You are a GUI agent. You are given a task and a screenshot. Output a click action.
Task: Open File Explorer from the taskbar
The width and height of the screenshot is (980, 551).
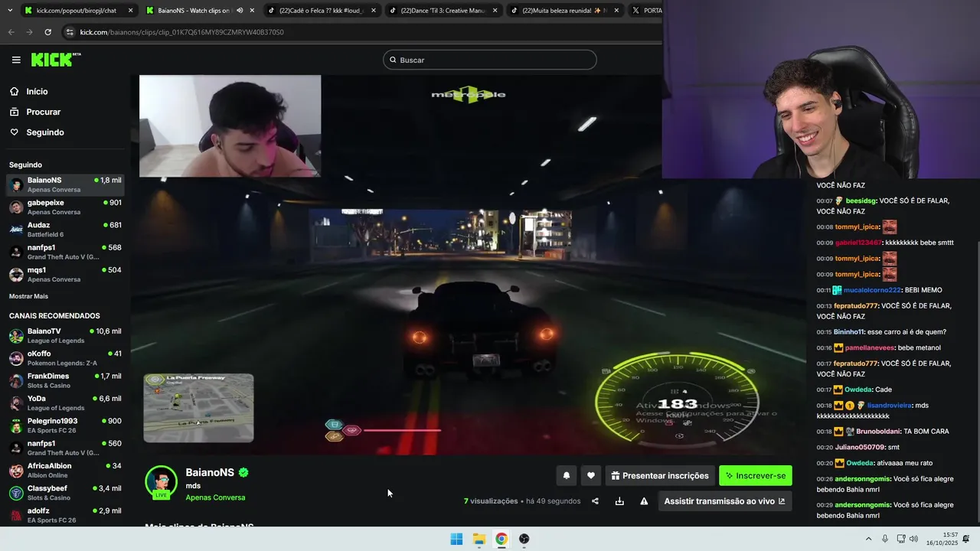(479, 539)
